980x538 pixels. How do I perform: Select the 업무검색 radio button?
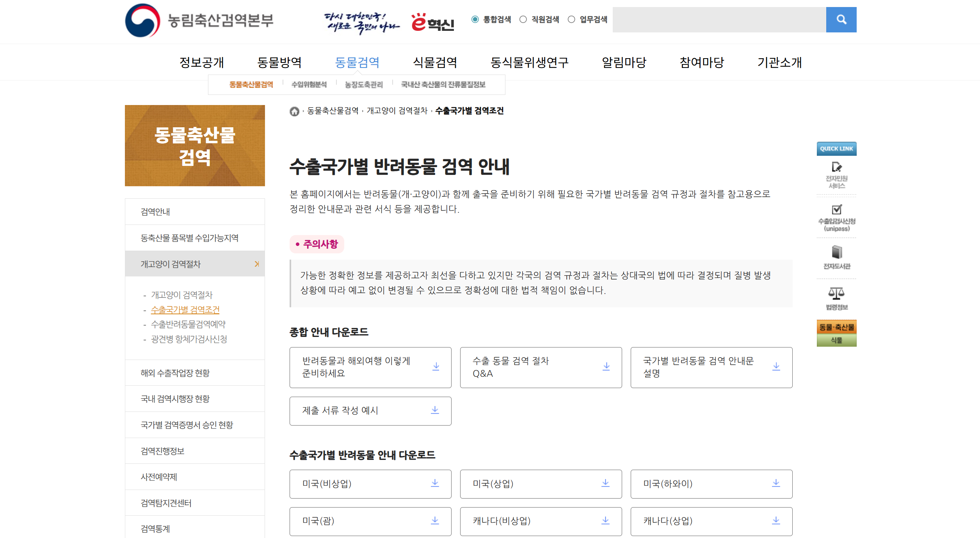click(x=571, y=20)
